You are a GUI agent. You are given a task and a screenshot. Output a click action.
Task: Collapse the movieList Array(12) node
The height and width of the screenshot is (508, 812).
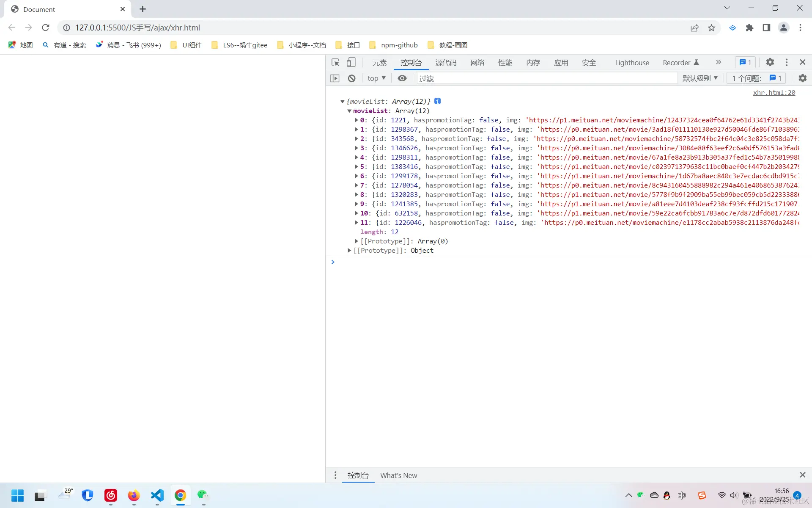pos(349,111)
